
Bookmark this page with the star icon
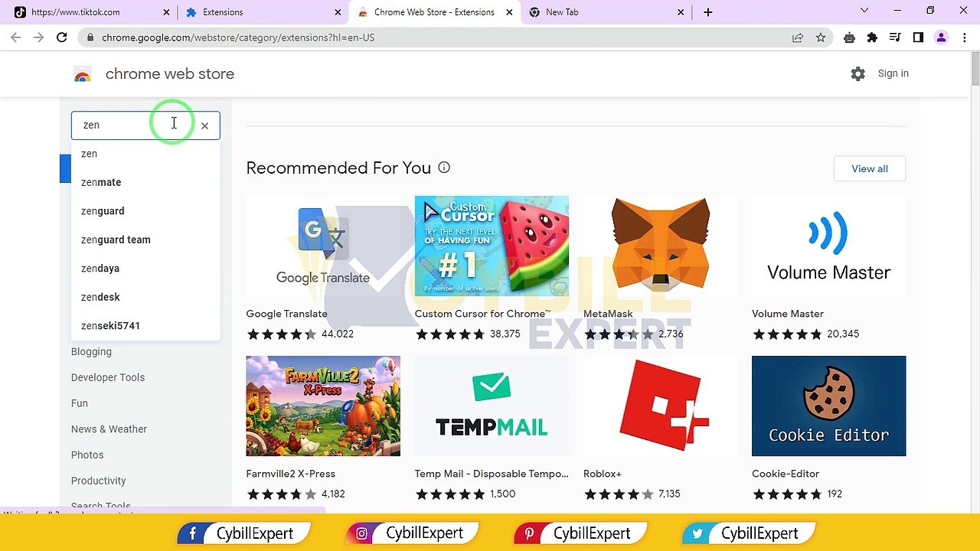coord(821,37)
